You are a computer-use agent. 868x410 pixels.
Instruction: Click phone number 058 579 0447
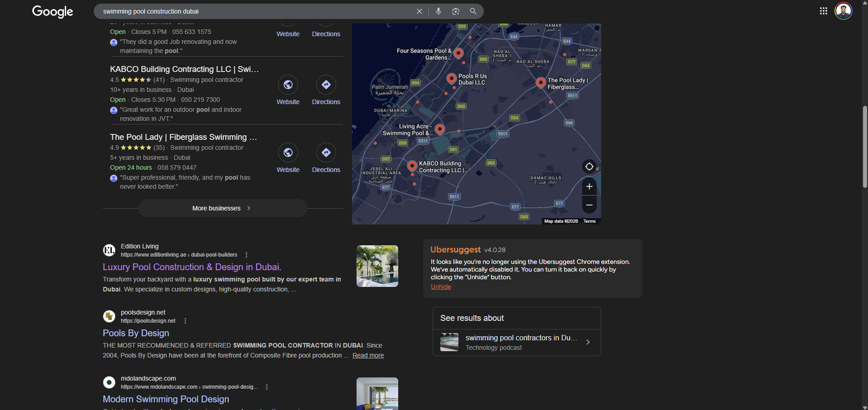(177, 167)
